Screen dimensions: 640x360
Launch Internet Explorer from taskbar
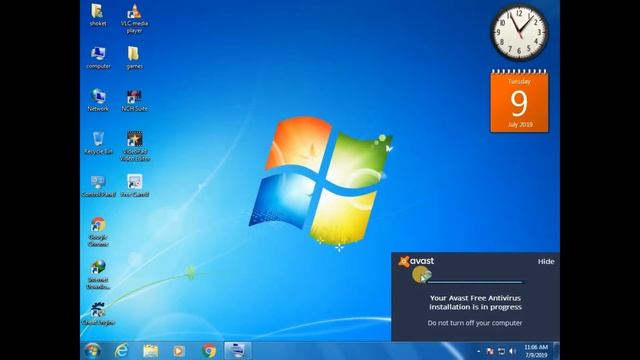[121, 351]
